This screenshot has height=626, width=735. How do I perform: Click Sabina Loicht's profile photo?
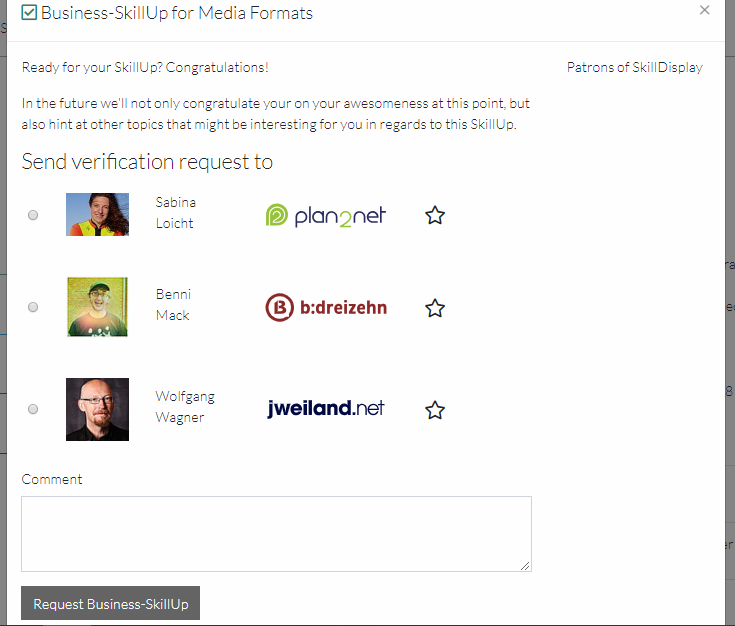click(x=97, y=214)
